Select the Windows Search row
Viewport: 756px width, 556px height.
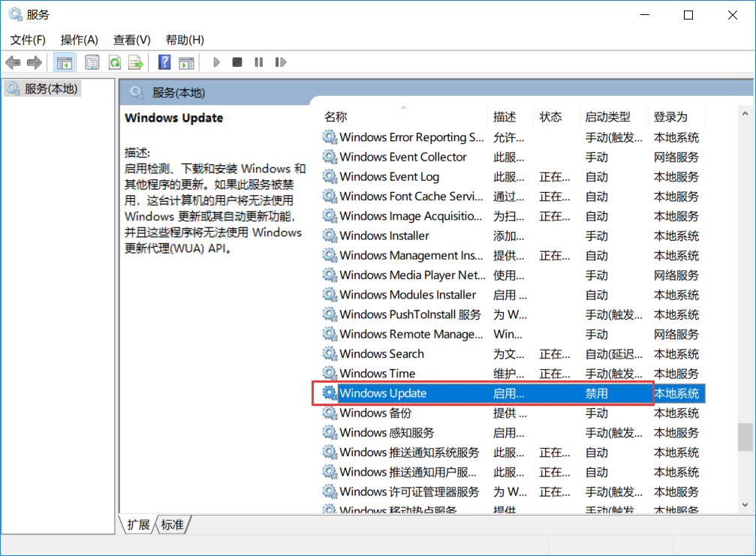513,354
